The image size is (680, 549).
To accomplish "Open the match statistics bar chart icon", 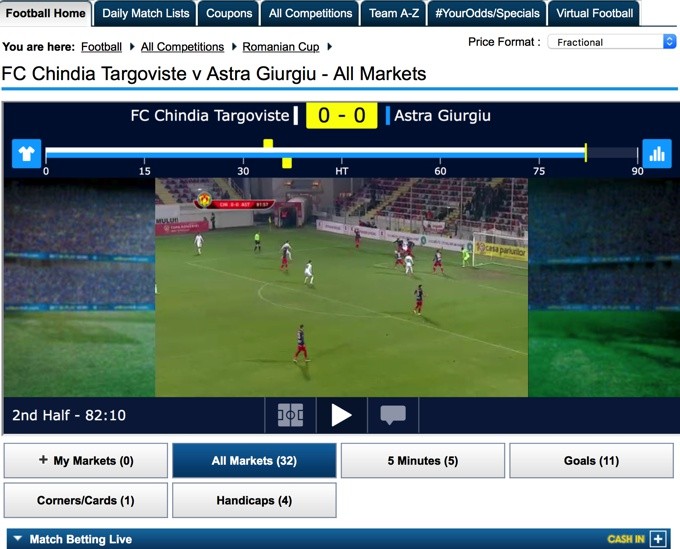I will (x=657, y=154).
